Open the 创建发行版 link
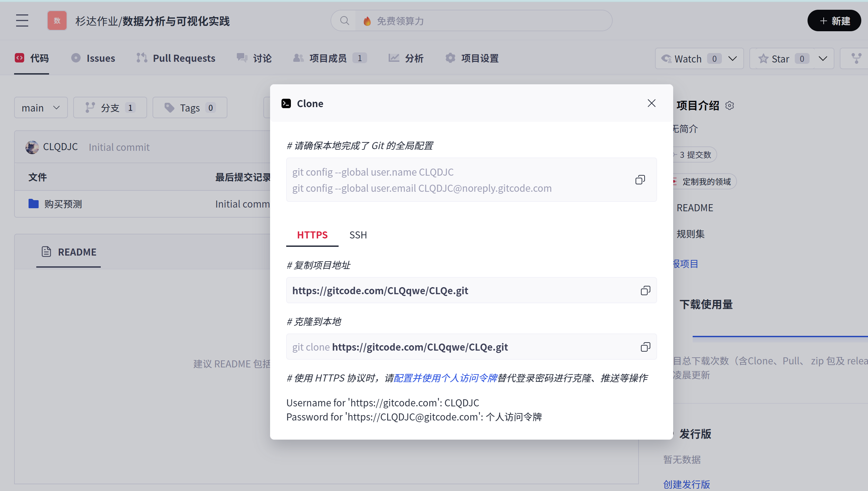The image size is (868, 491). point(686,484)
